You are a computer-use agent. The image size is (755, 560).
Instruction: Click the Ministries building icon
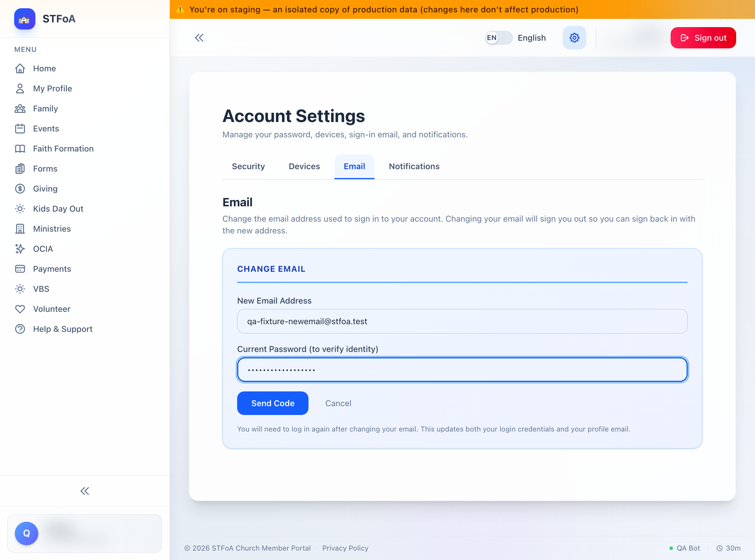(20, 229)
